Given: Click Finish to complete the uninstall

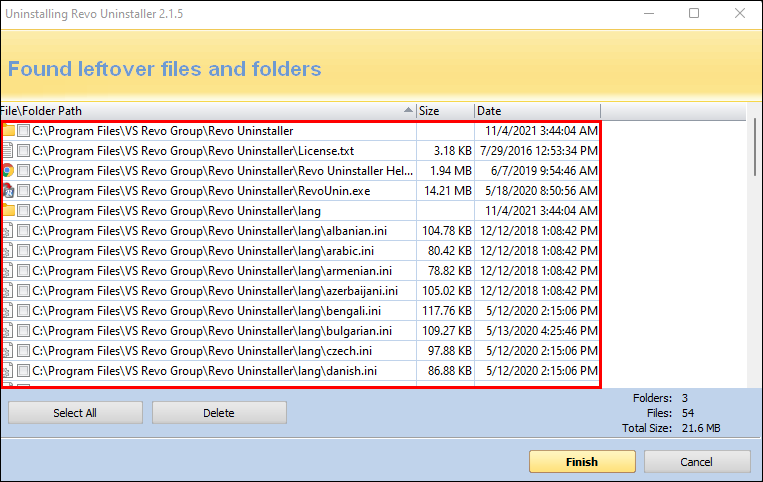Looking at the screenshot, I should tap(582, 462).
